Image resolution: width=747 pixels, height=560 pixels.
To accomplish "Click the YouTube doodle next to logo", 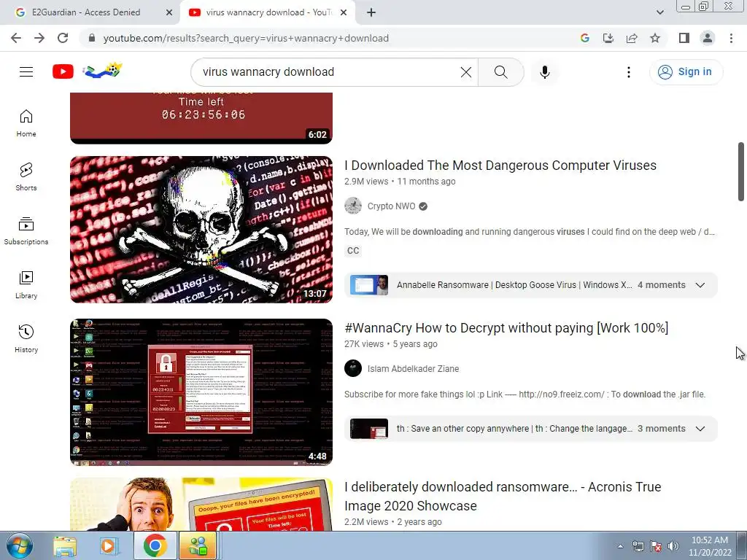I will pyautogui.click(x=102, y=71).
